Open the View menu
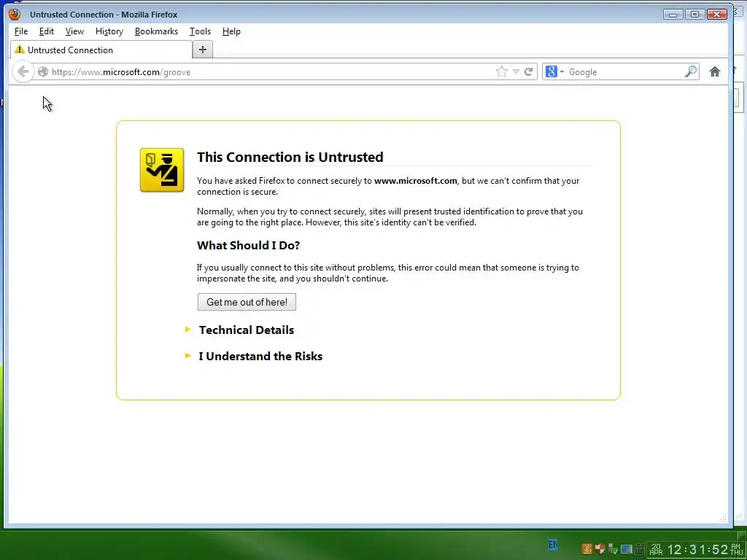Image resolution: width=747 pixels, height=560 pixels. [74, 31]
